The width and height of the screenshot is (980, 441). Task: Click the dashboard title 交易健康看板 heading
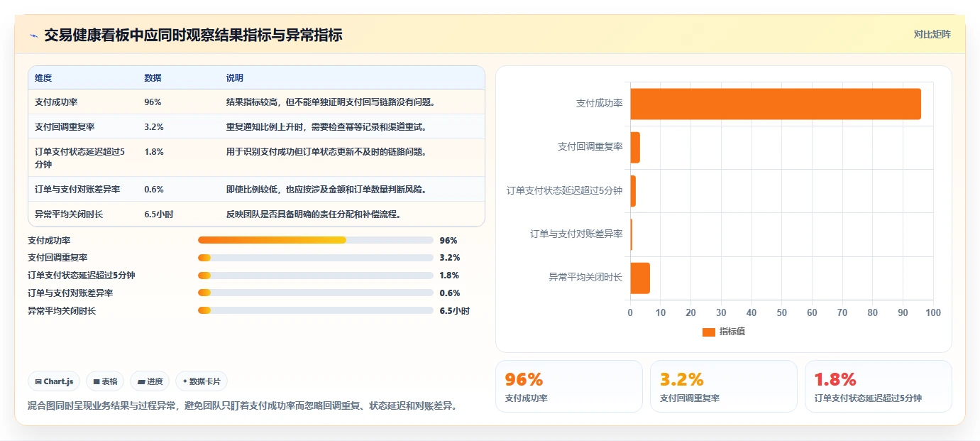pos(193,35)
